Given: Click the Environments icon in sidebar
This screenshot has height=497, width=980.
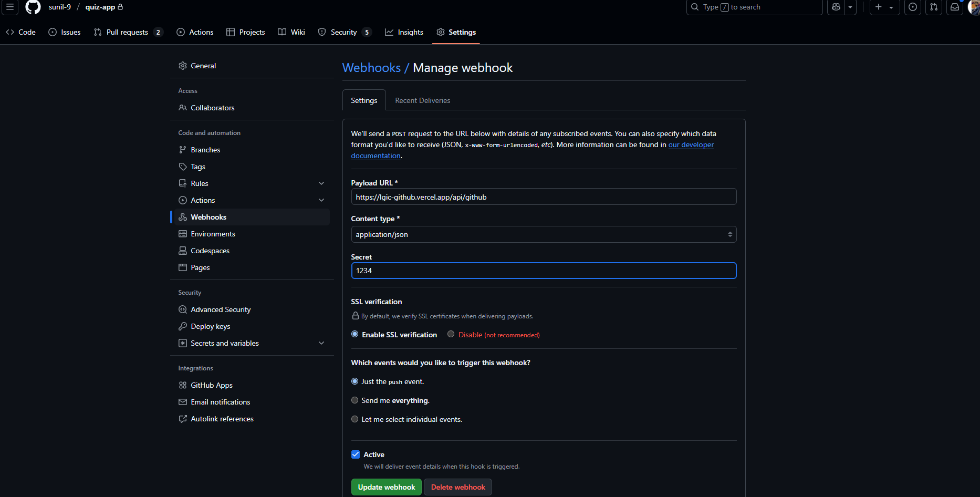Looking at the screenshot, I should pyautogui.click(x=183, y=234).
